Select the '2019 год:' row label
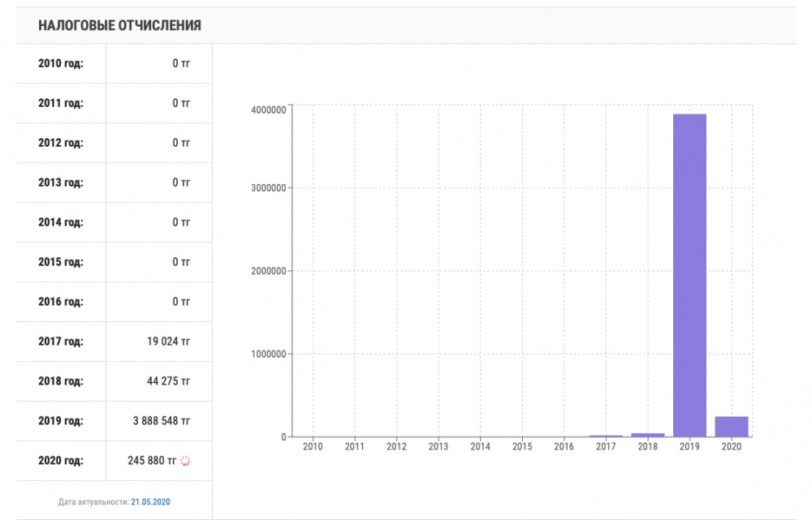812x520 pixels. click(61, 421)
